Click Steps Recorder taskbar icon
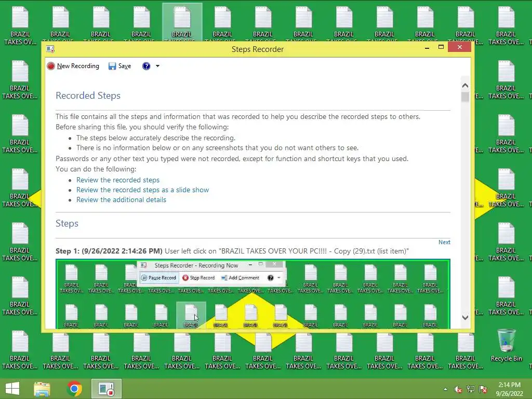This screenshot has width=532, height=399. 106,389
